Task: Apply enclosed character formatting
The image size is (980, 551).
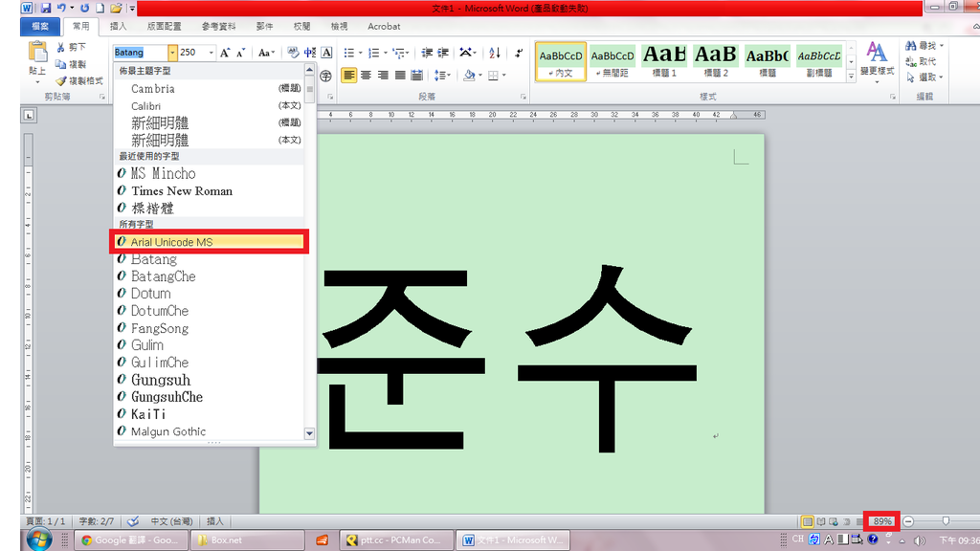Action: click(325, 76)
